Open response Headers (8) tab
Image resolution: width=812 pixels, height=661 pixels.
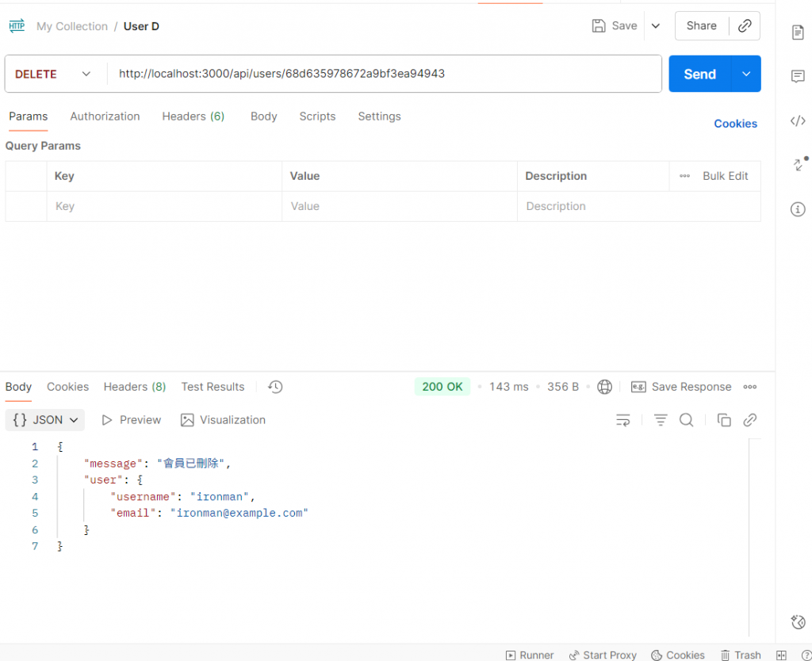click(x=135, y=387)
